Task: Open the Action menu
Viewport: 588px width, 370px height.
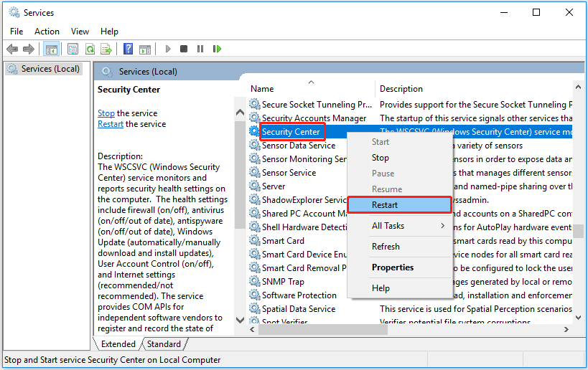Action: [x=47, y=32]
